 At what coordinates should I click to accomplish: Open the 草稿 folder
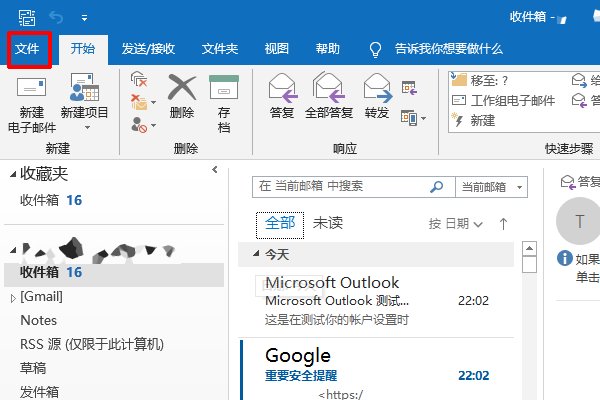pos(33,368)
